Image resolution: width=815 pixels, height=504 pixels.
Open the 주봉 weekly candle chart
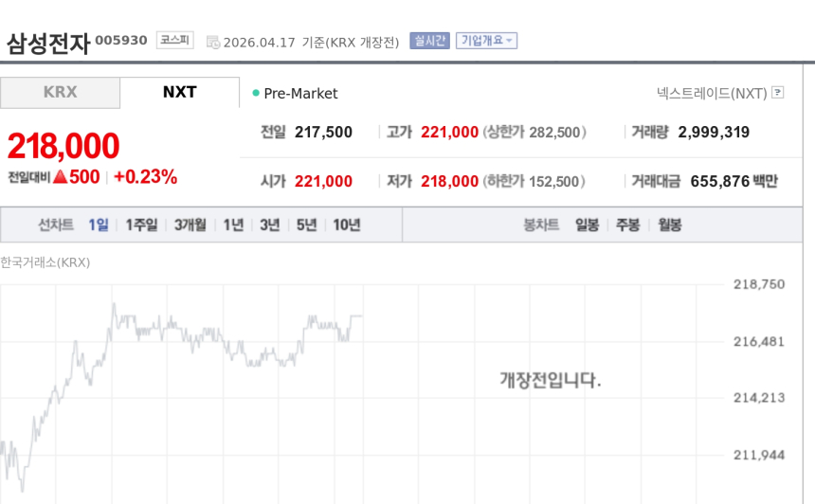pos(627,225)
